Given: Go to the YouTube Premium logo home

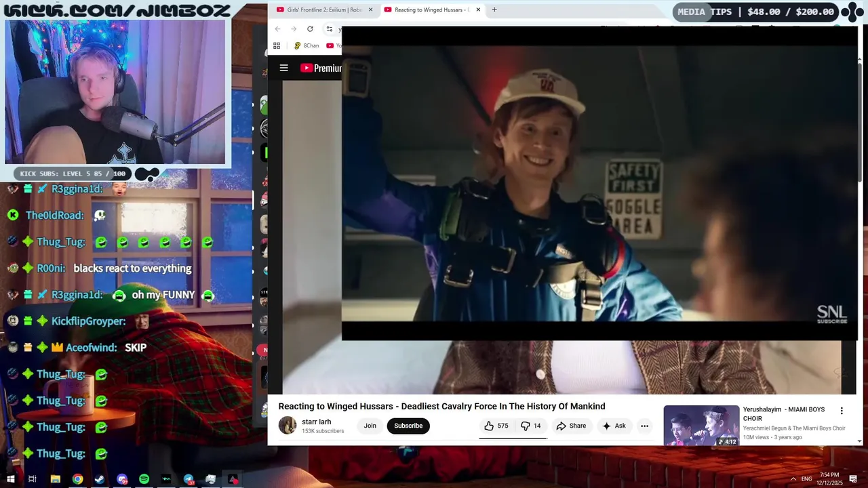Looking at the screenshot, I should [x=321, y=68].
